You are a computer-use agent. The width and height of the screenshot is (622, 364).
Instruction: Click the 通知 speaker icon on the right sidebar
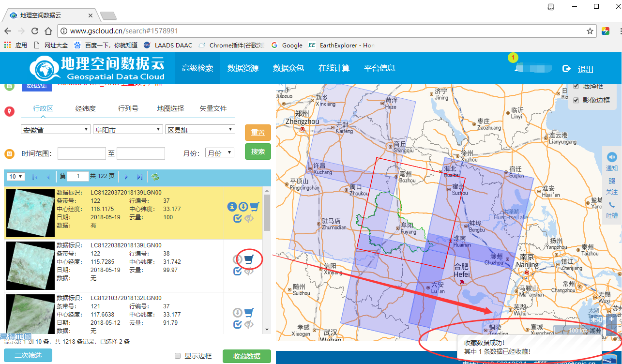[x=612, y=157]
